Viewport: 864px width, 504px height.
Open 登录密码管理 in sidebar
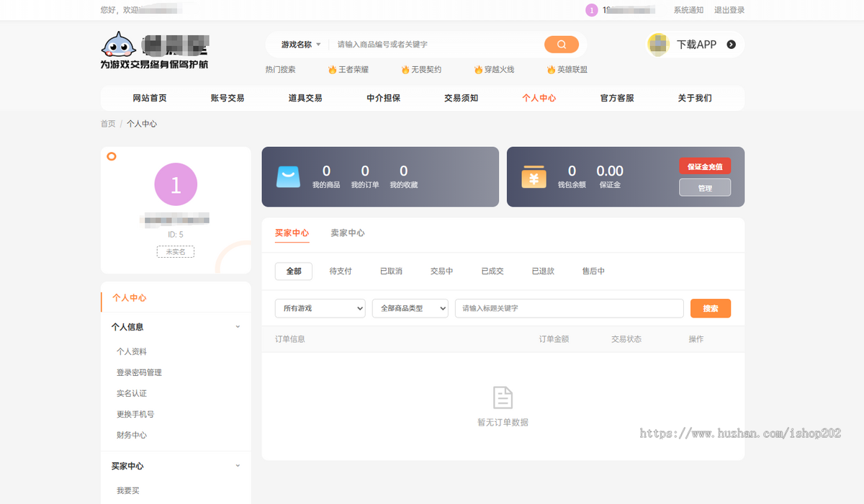(x=139, y=372)
